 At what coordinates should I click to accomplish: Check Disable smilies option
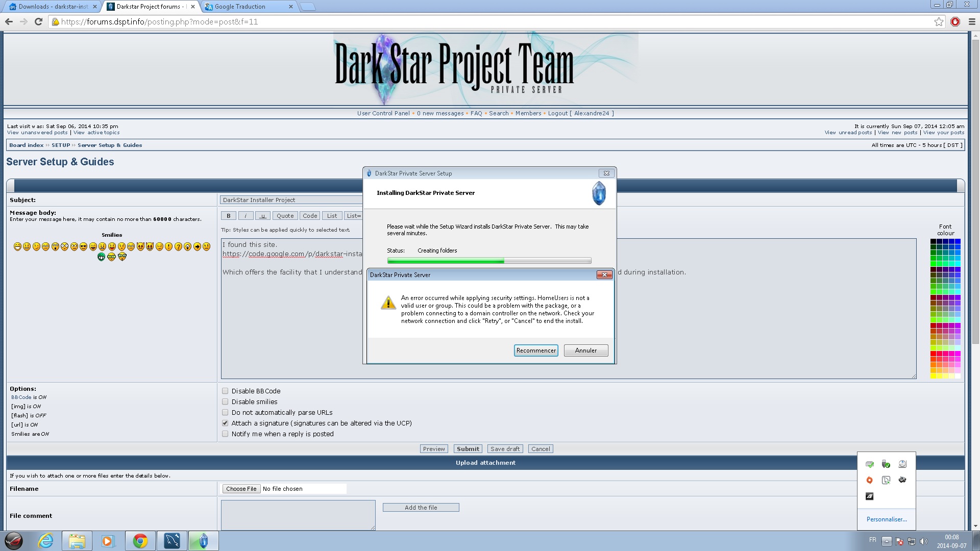pyautogui.click(x=225, y=402)
